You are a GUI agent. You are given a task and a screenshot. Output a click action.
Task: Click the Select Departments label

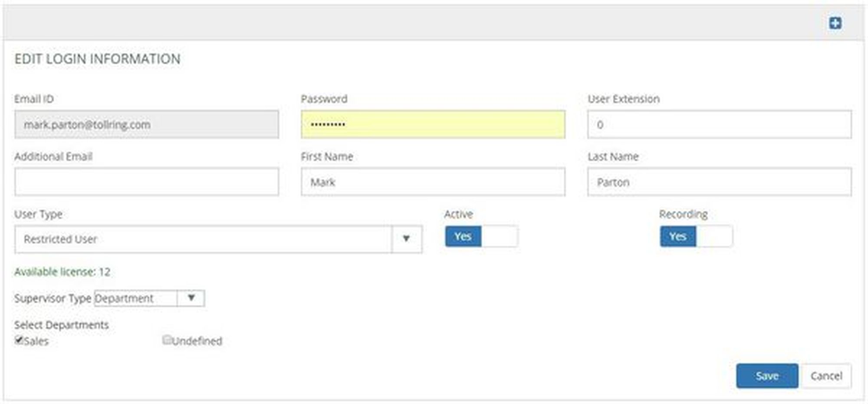point(61,325)
